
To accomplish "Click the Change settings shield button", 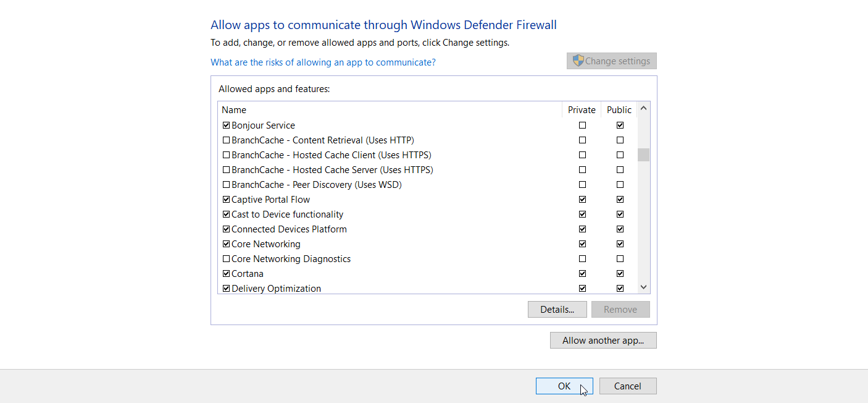I will [x=612, y=61].
